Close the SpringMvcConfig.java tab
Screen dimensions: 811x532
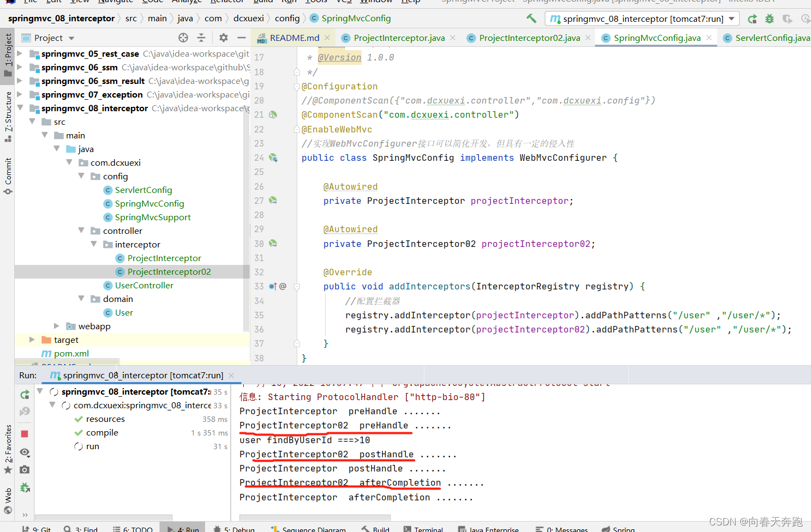(x=709, y=38)
